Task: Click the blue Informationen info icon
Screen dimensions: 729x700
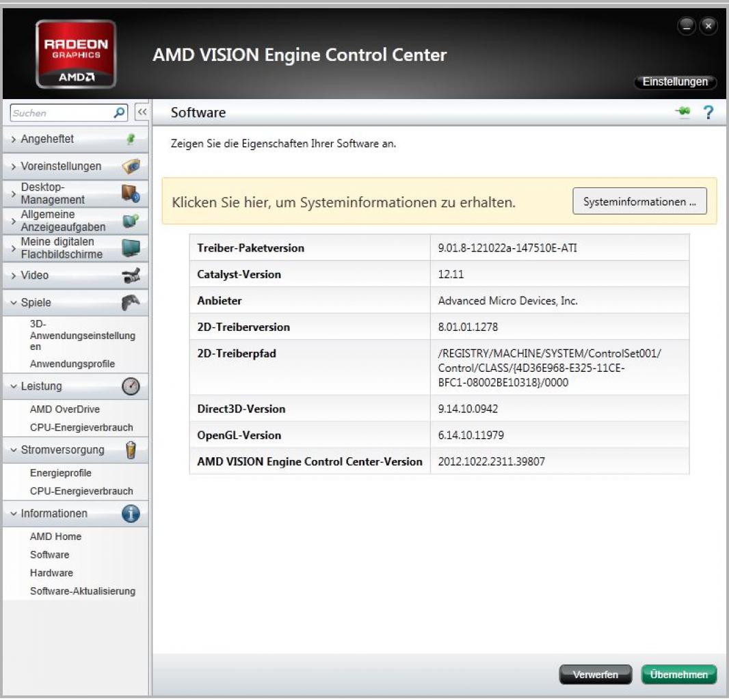Action: 131,513
